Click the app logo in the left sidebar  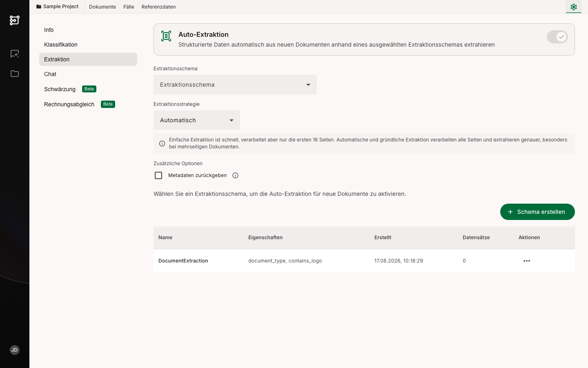click(x=15, y=20)
